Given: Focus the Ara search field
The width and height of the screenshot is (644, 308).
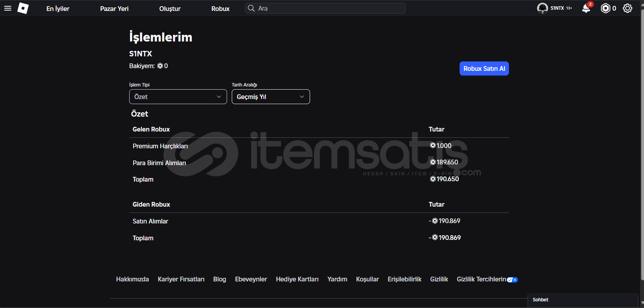Looking at the screenshot, I should pyautogui.click(x=325, y=8).
